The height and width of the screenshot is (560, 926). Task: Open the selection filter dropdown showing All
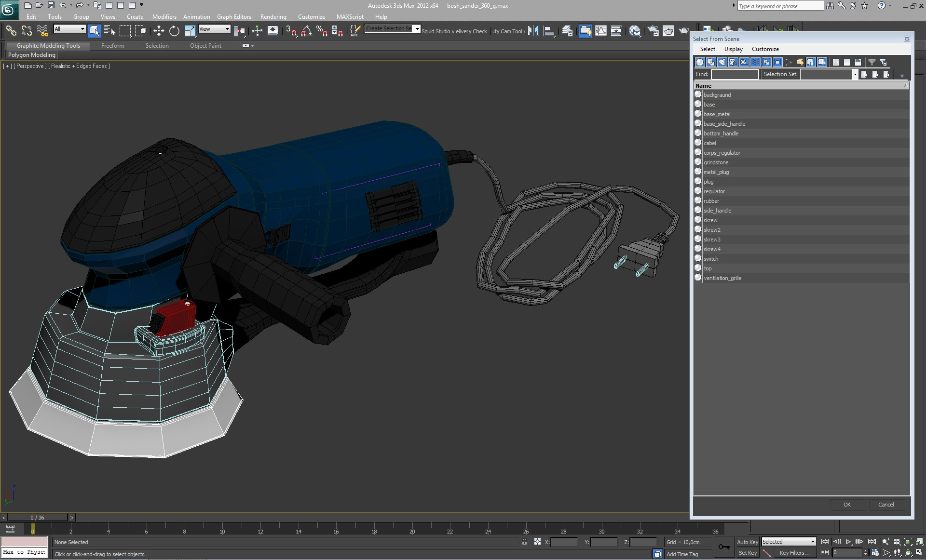(69, 29)
